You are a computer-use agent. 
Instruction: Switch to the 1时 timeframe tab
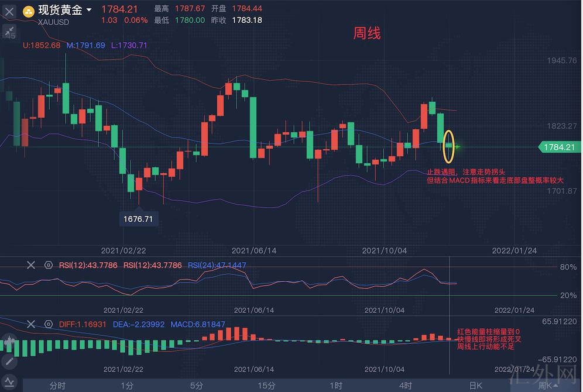click(336, 386)
